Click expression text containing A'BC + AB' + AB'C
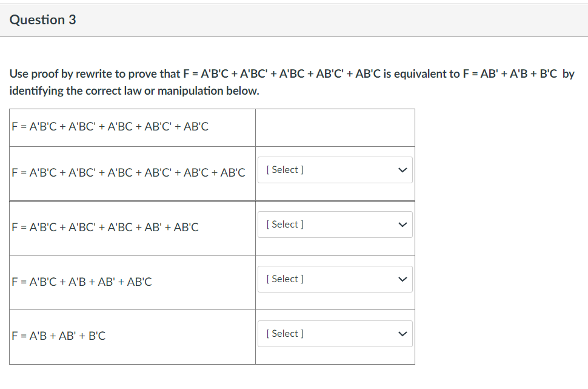 click(105, 228)
